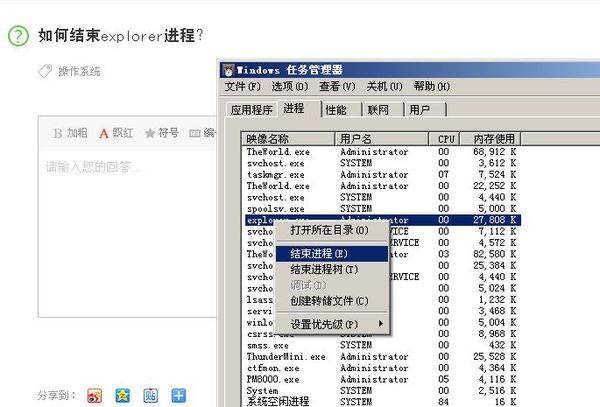Share via the yellow star Qzone icon
Screen dimensions: 600x407
click(122, 394)
